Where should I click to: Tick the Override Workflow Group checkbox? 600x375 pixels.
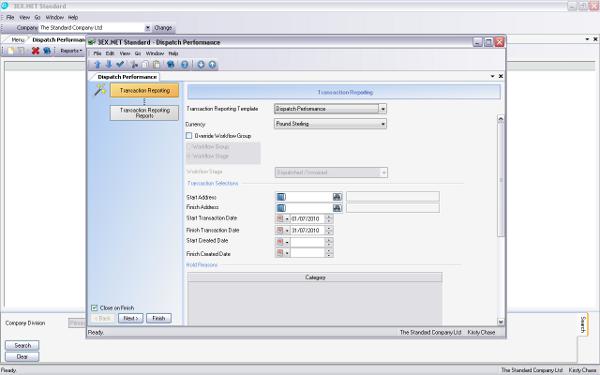(x=189, y=136)
